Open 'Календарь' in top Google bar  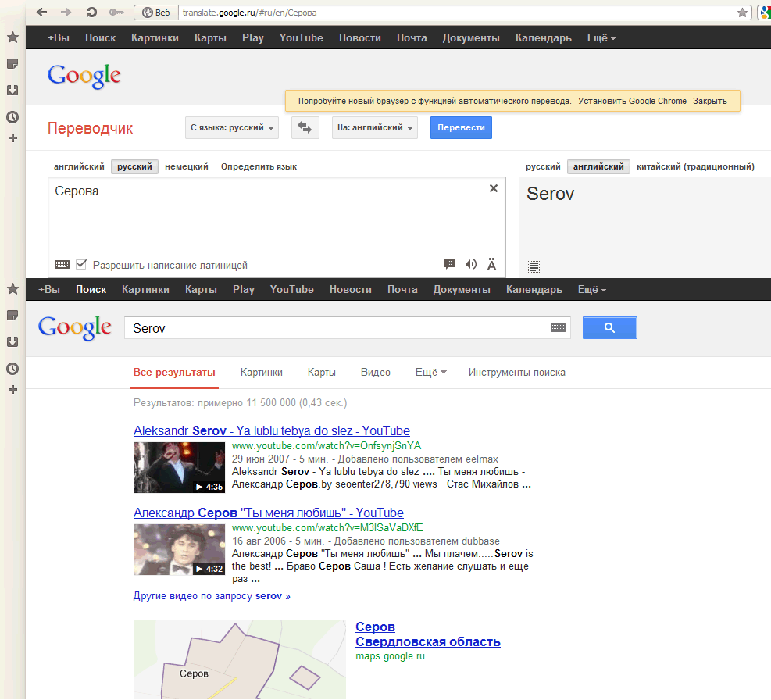click(544, 37)
